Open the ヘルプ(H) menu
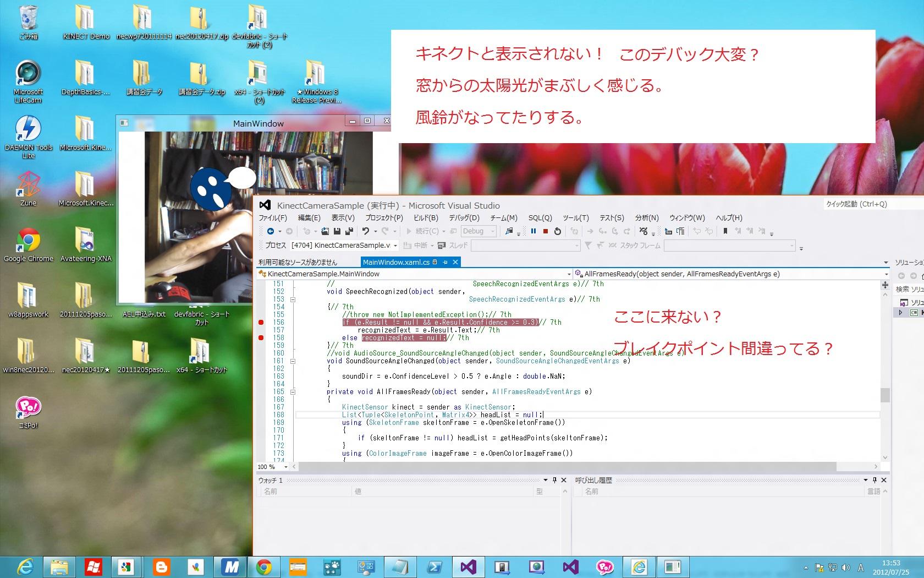 point(729,218)
